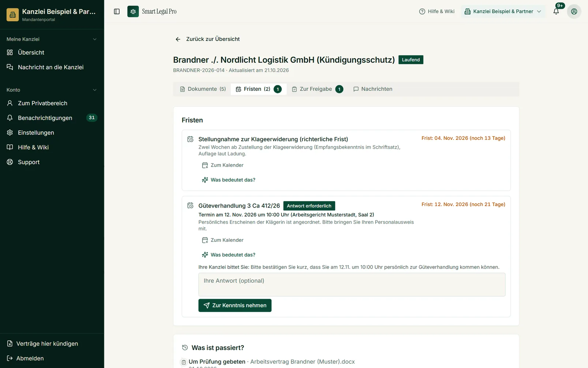Open Benachrichtigungen with 31 badge
Image resolution: width=588 pixels, height=368 pixels.
pos(52,118)
